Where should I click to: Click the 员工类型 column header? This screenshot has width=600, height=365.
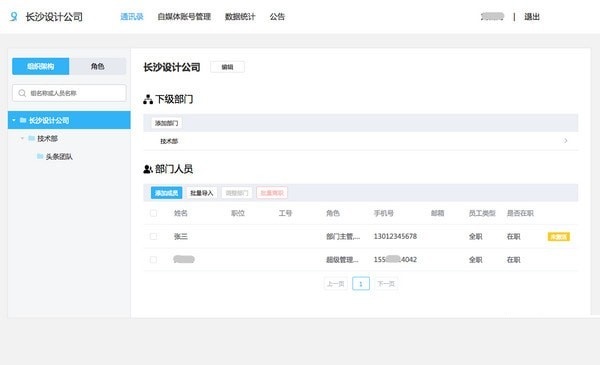click(x=482, y=213)
